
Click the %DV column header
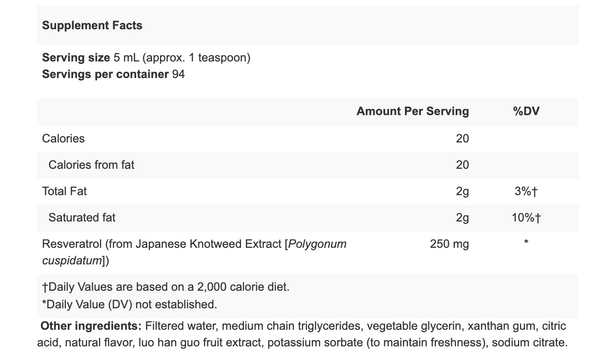click(526, 111)
